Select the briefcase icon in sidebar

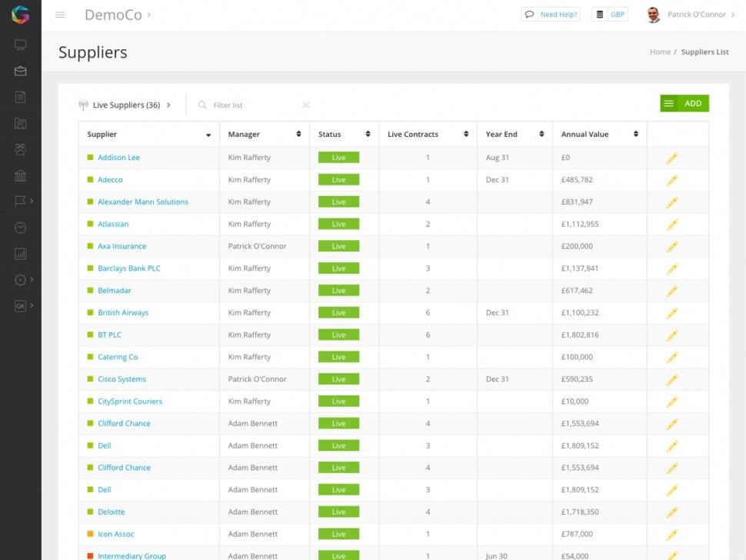coord(20,72)
